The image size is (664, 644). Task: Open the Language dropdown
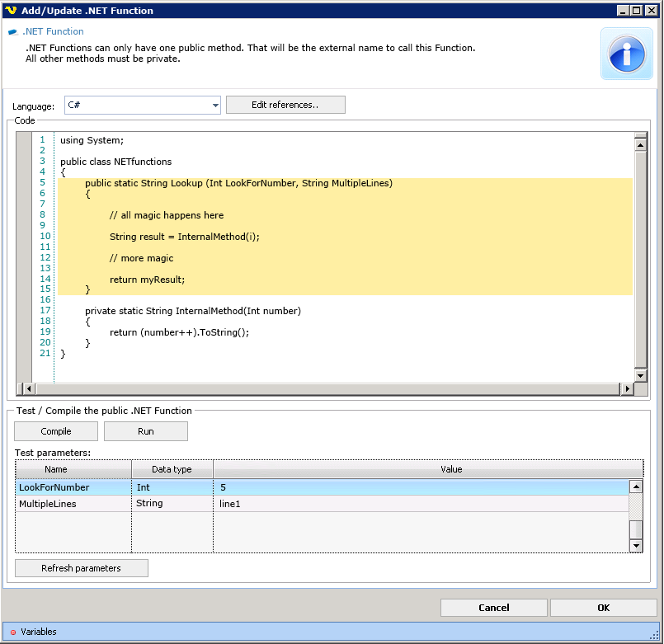(215, 106)
